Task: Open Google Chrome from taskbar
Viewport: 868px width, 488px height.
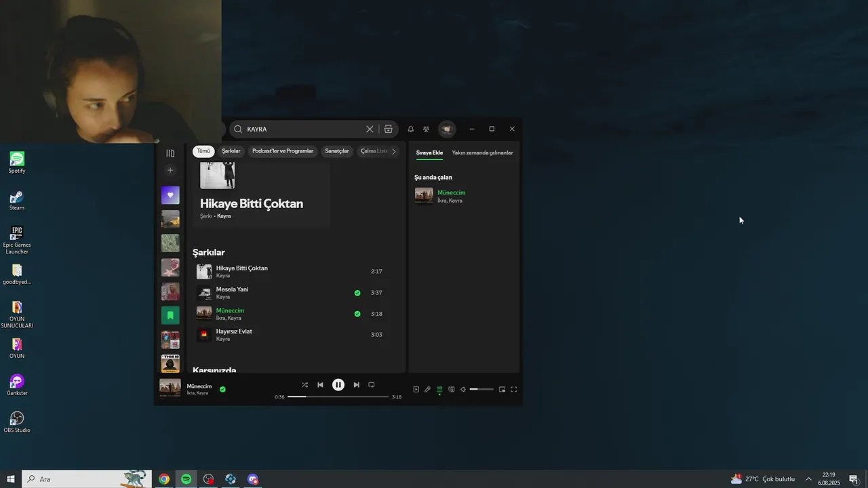Action: click(x=164, y=479)
